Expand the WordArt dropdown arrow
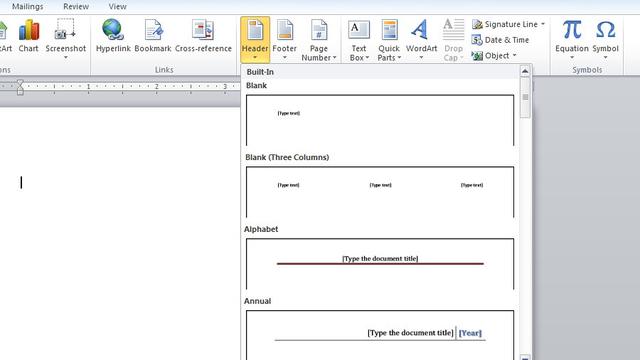 (421, 58)
